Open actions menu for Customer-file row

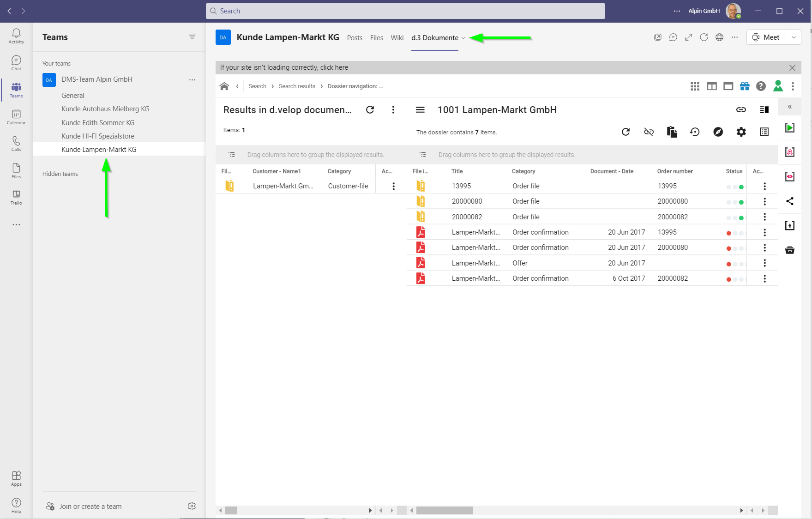393,186
